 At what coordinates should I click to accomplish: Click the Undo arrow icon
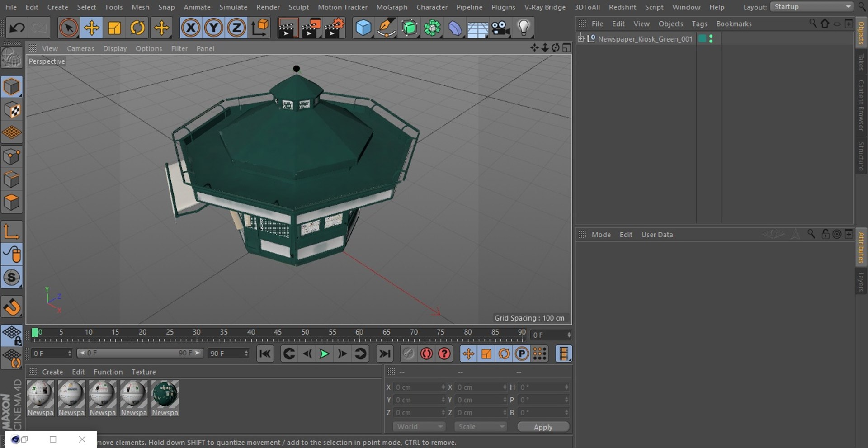[x=17, y=28]
